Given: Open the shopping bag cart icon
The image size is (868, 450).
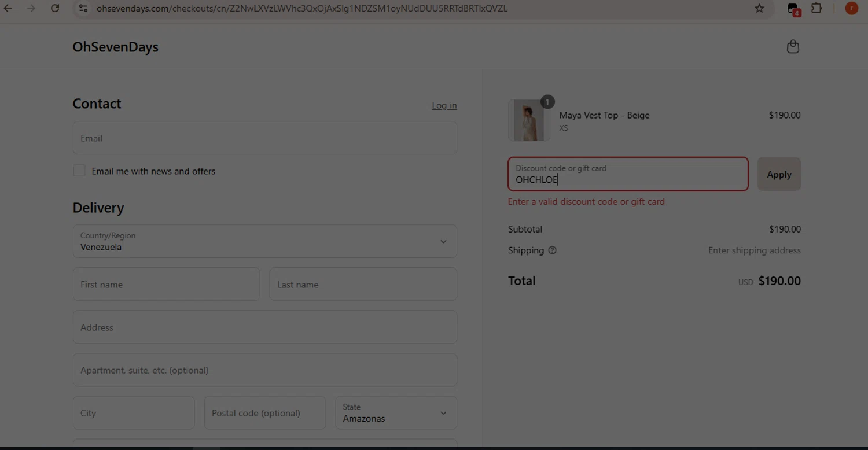Looking at the screenshot, I should point(793,47).
